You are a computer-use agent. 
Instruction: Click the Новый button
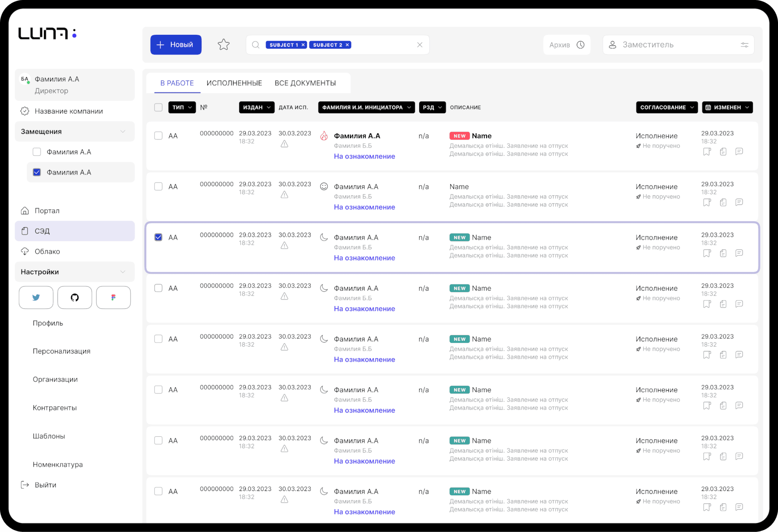click(x=176, y=45)
